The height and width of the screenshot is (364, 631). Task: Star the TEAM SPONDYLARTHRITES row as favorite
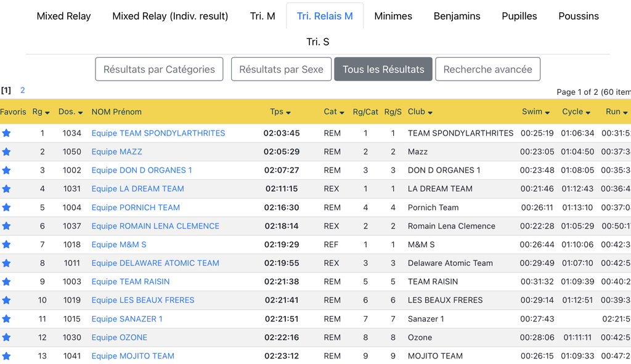coord(6,133)
